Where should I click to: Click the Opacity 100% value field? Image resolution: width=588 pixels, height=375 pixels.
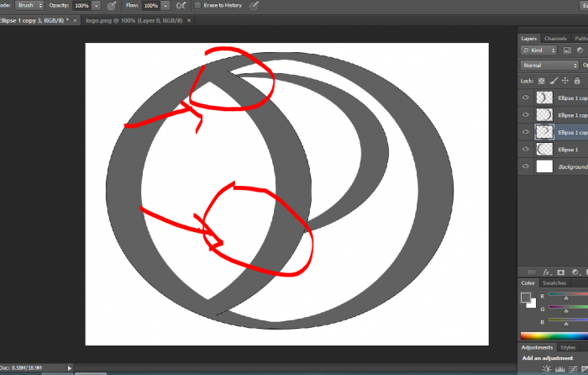tap(81, 6)
